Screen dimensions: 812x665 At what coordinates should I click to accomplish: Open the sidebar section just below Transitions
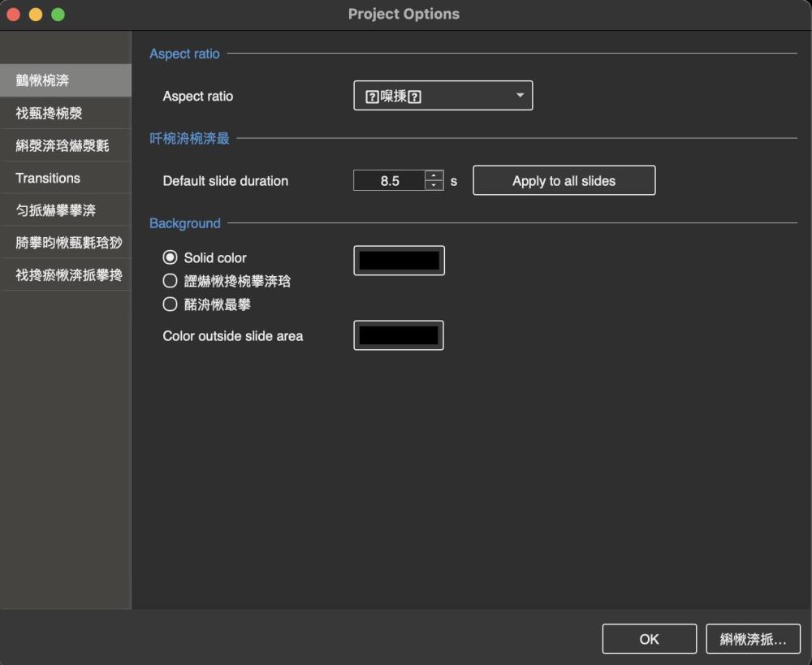tap(65, 210)
